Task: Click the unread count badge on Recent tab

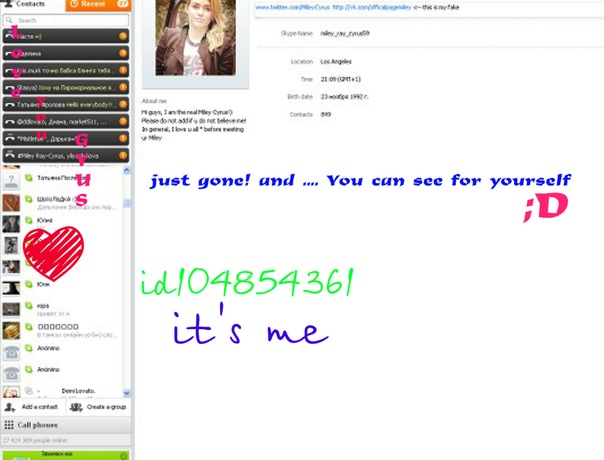Action: click(x=122, y=4)
